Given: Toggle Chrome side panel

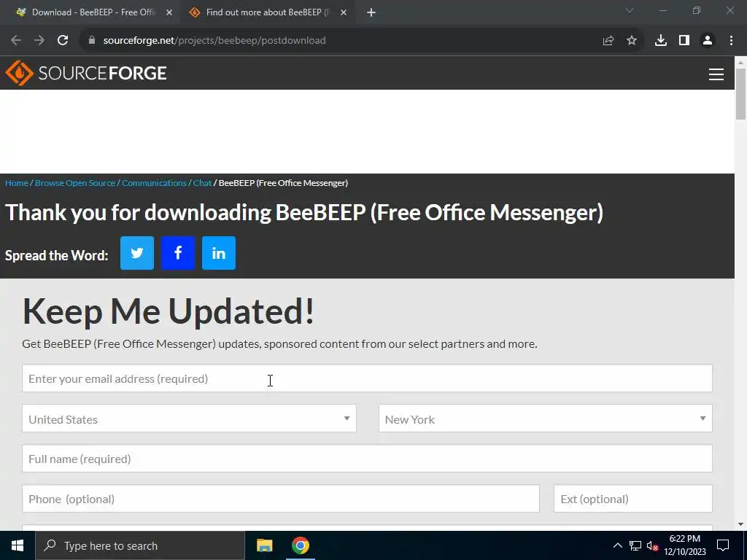Looking at the screenshot, I should click(684, 41).
